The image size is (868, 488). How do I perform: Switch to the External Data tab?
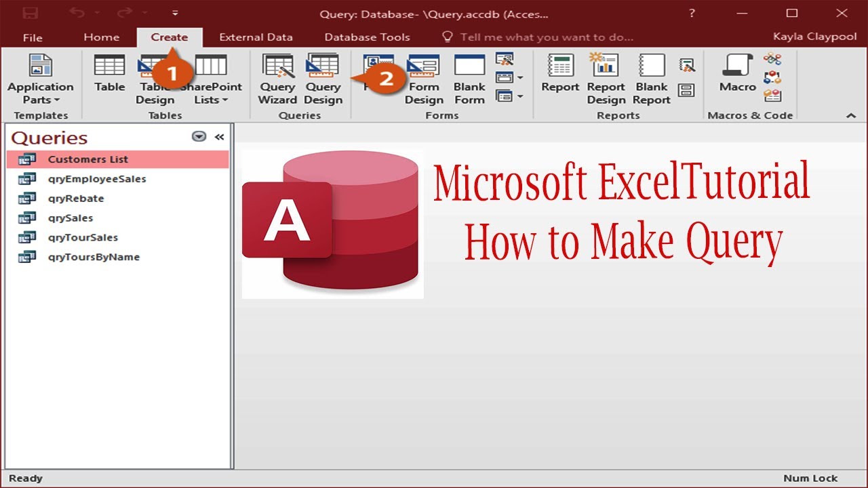click(x=256, y=37)
